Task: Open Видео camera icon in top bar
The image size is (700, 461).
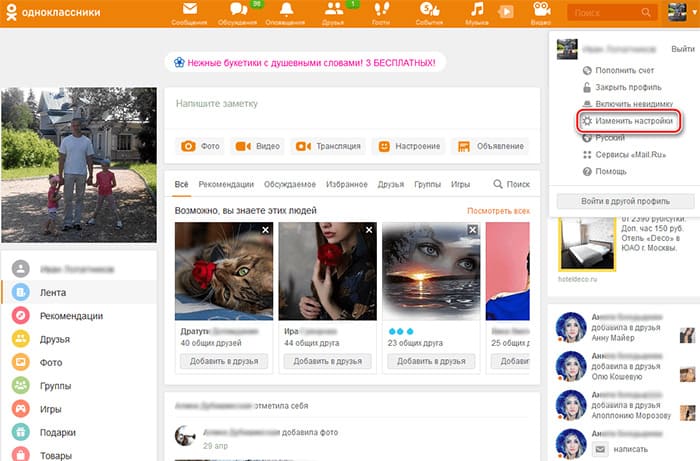Action: tap(542, 9)
